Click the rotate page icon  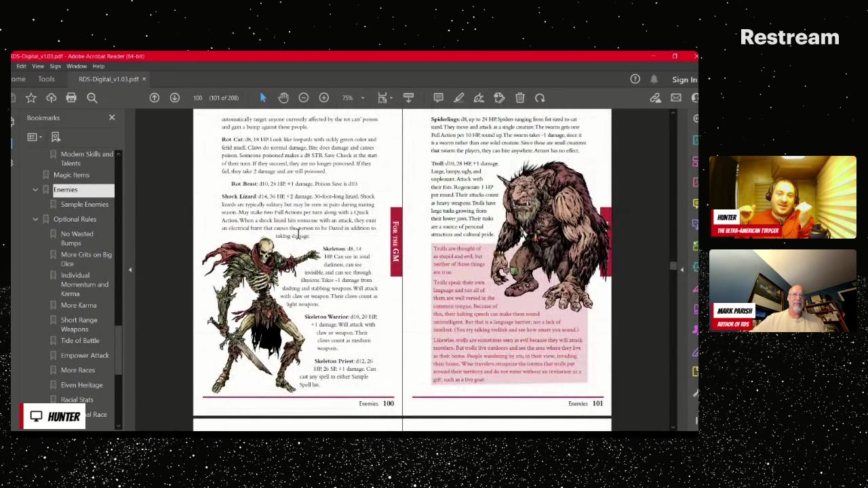tap(540, 98)
